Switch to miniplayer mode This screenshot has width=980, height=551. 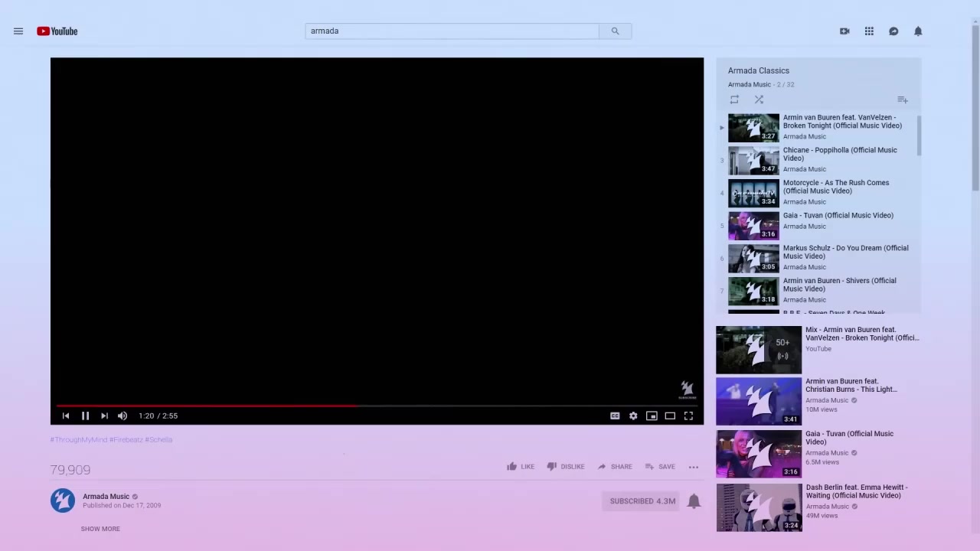(652, 416)
